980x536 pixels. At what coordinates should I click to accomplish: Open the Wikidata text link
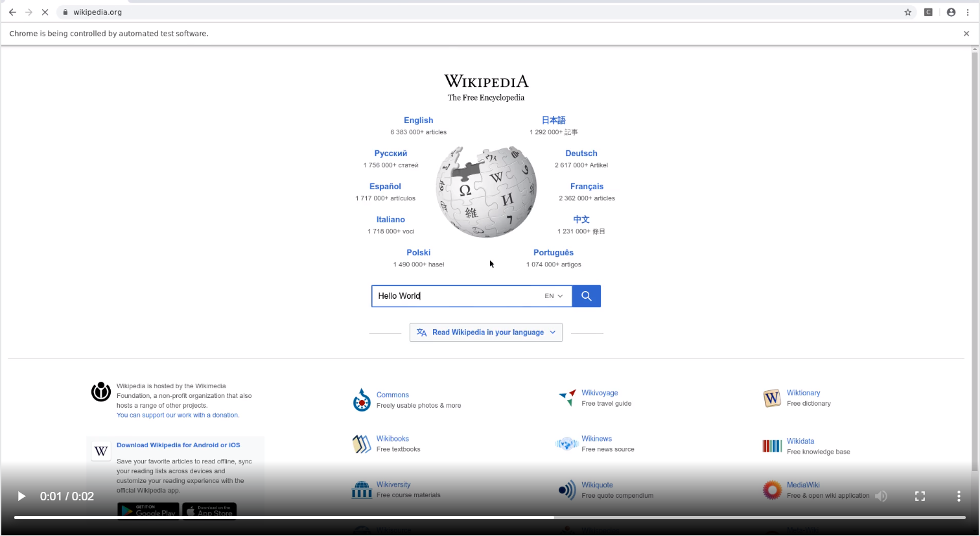pyautogui.click(x=800, y=441)
